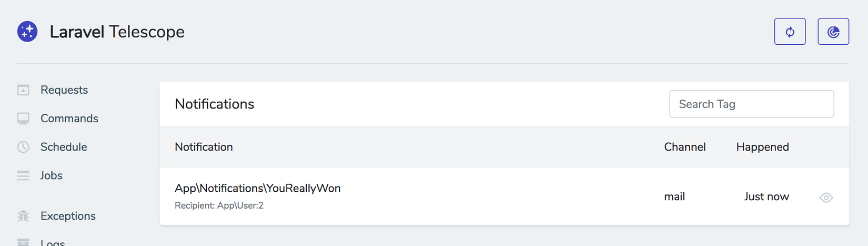
Task: Click the Laravel Telescope logo icon
Action: coord(27,32)
